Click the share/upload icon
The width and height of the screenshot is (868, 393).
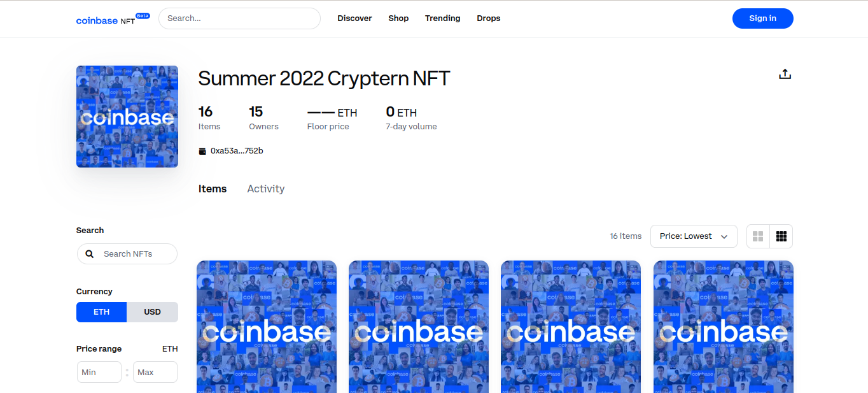pyautogui.click(x=785, y=74)
